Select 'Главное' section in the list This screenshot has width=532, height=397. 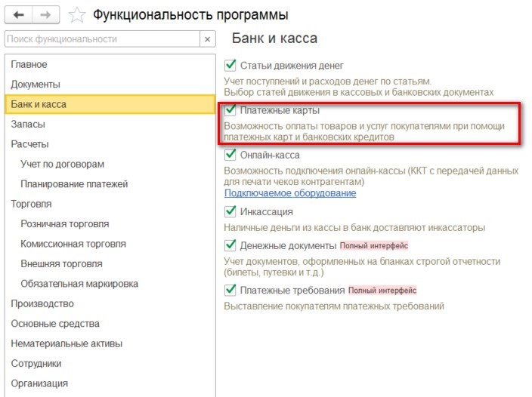110,64
